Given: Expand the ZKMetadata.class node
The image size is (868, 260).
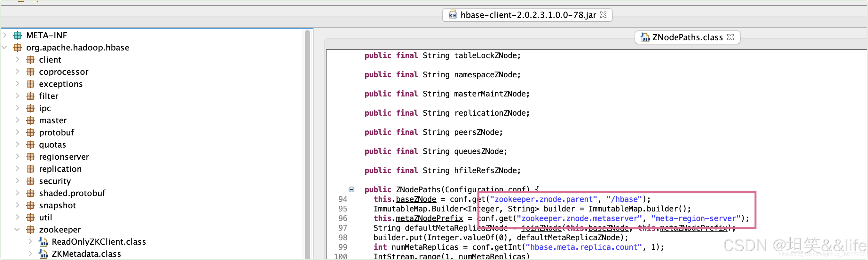Looking at the screenshot, I should point(30,253).
